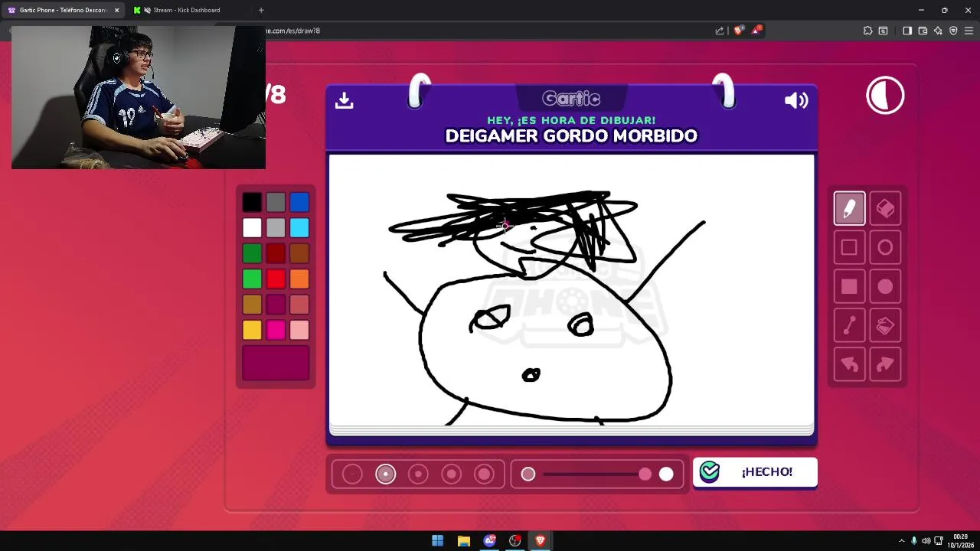
Task: Pick the cyan color swatch
Action: tap(299, 227)
